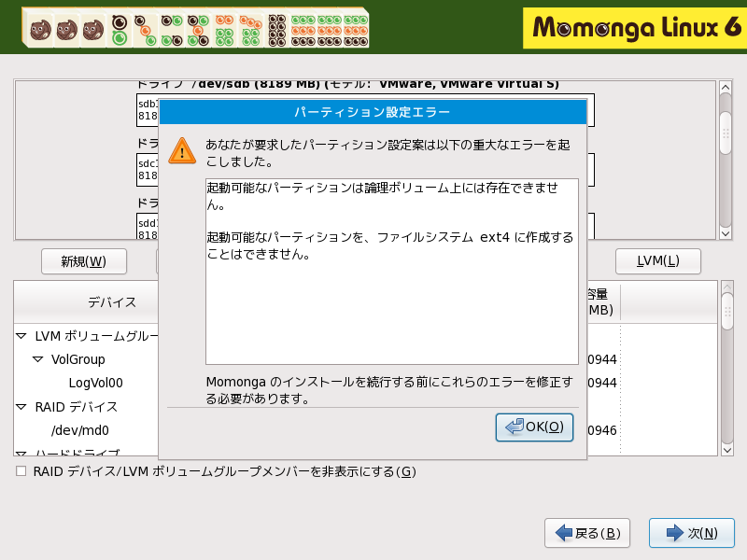
Task: Click the device list scroll up arrow
Action: [x=727, y=287]
